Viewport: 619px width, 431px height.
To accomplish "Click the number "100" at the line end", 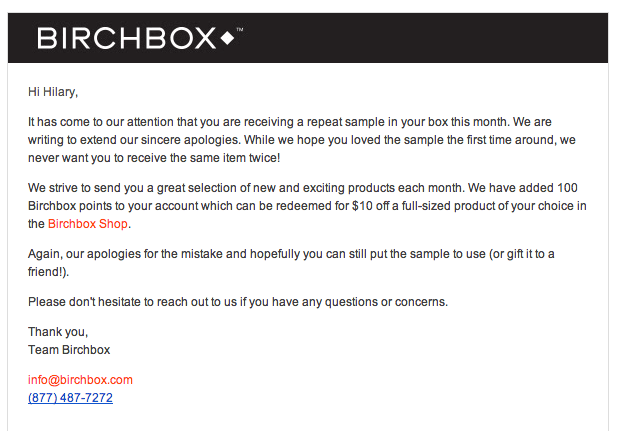I will [567, 188].
